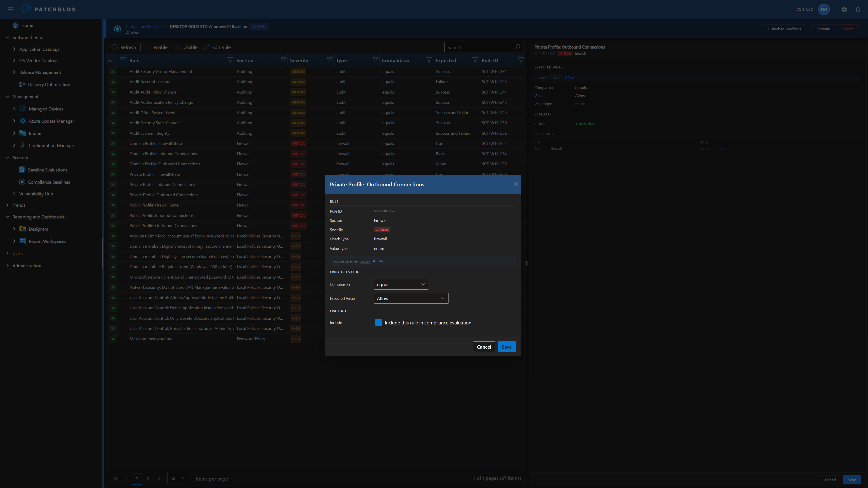This screenshot has height=488, width=868.
Task: Open the Rule column filter icon
Action: [230, 60]
